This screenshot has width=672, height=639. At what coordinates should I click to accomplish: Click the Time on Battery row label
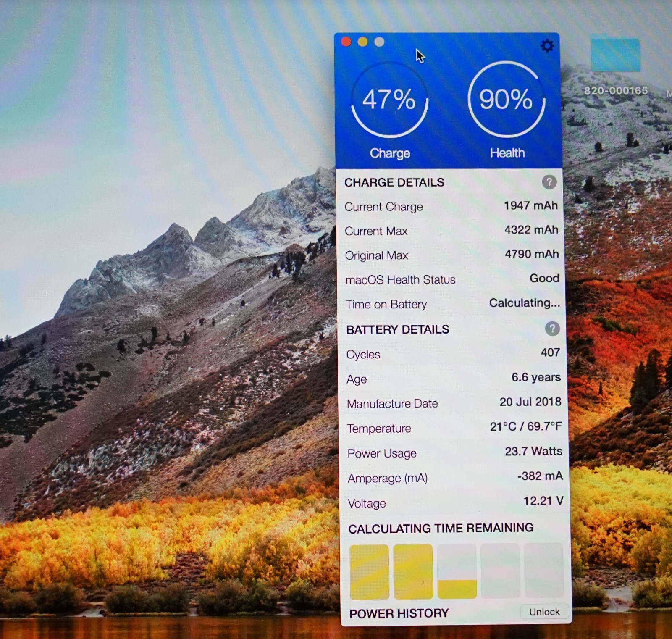(x=386, y=305)
